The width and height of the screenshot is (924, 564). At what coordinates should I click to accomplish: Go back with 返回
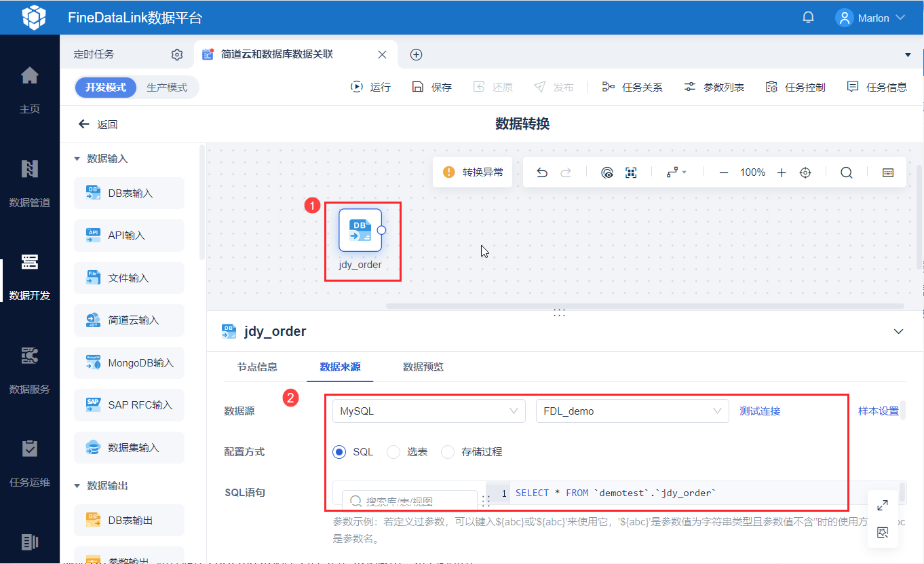(99, 124)
